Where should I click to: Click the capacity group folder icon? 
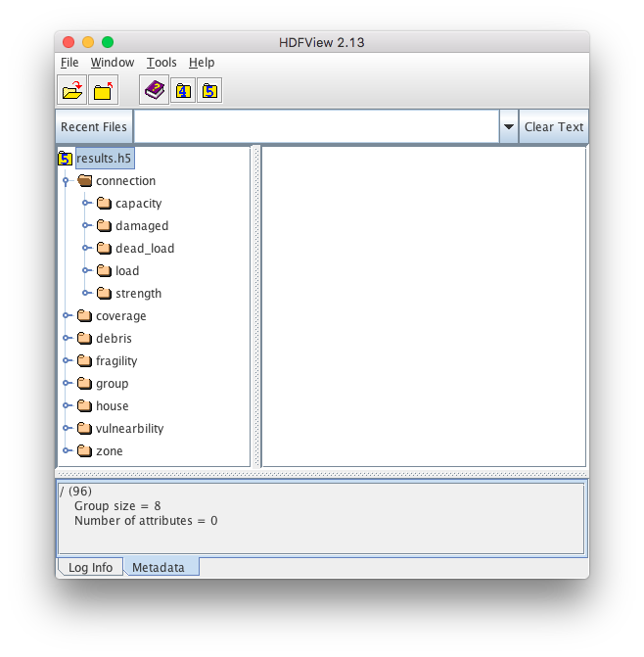coord(104,204)
